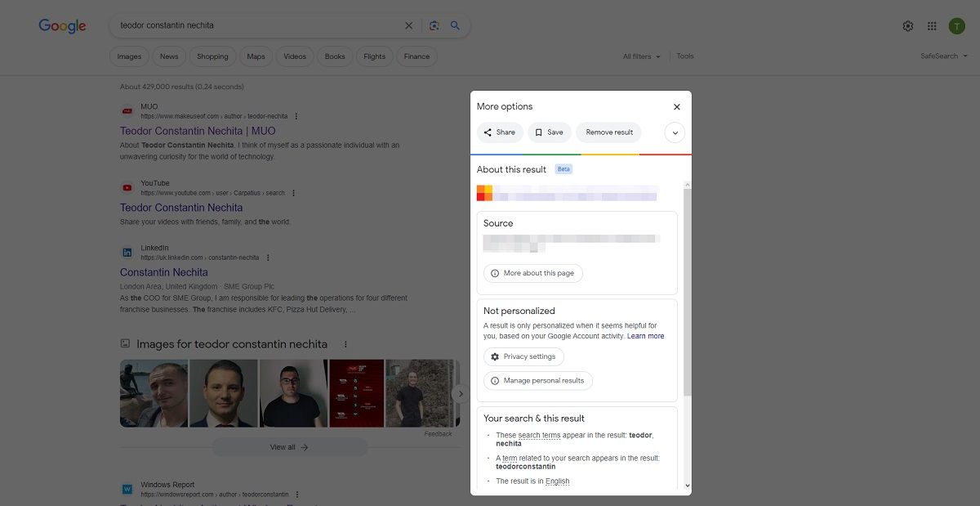Image resolution: width=980 pixels, height=506 pixels.
Task: Click the magnifier search icon
Action: [455, 25]
